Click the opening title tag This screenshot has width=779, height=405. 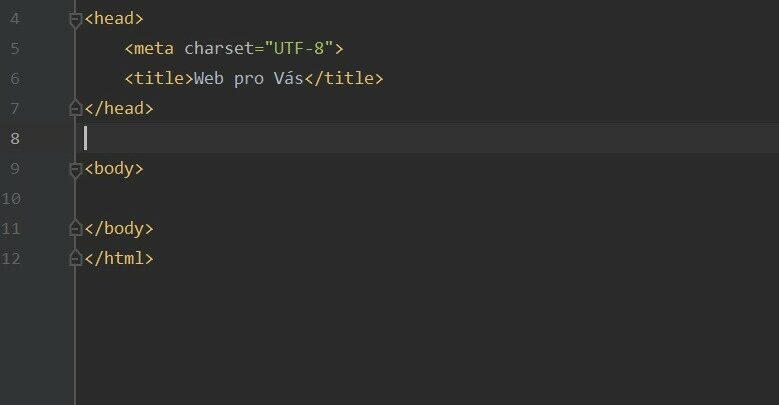tap(159, 79)
